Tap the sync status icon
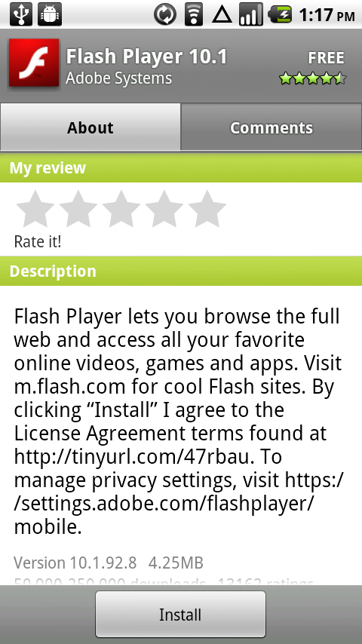 tap(164, 14)
